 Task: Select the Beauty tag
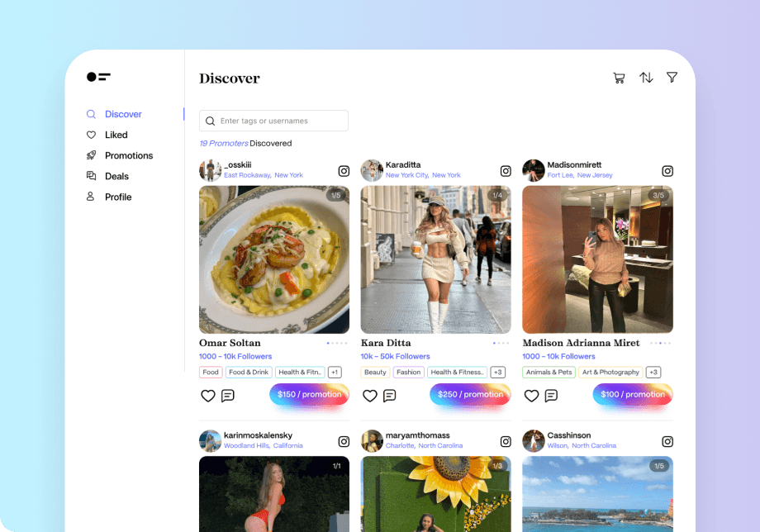[375, 372]
